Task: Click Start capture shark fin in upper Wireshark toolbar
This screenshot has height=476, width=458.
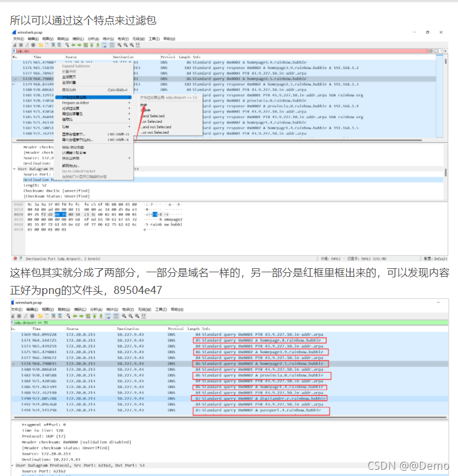Action: coord(15,45)
